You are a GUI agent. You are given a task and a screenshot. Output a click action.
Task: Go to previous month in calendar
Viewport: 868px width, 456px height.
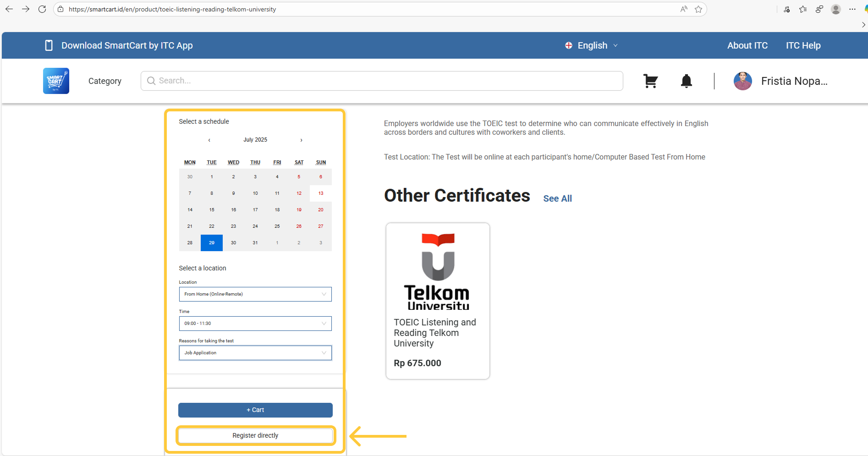tap(209, 140)
